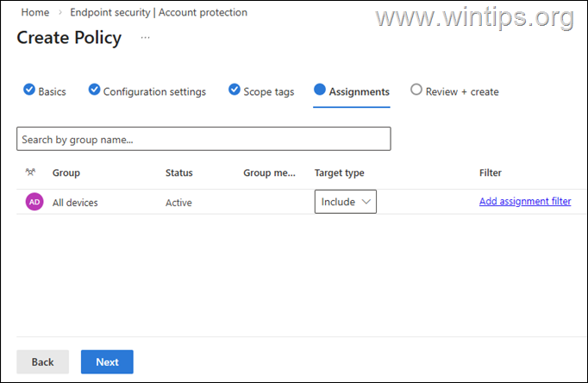Image resolution: width=588 pixels, height=383 pixels.
Task: Click the Target type column header
Action: coord(340,173)
